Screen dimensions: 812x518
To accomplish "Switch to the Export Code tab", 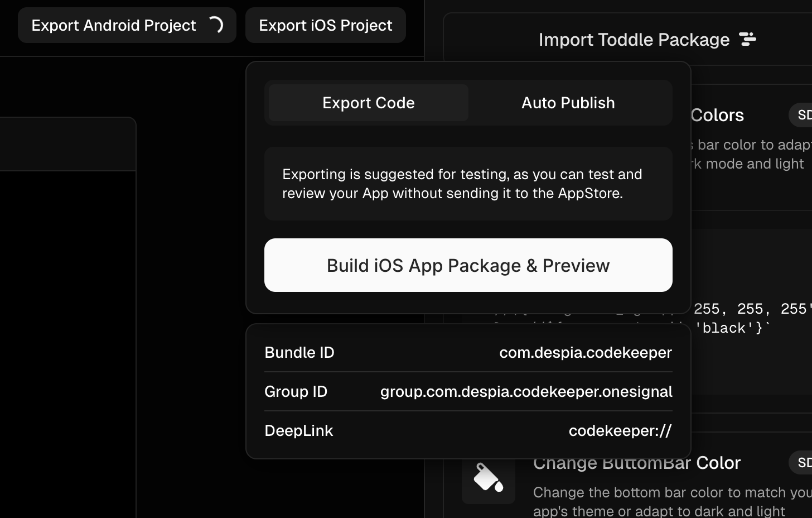I will click(x=368, y=103).
